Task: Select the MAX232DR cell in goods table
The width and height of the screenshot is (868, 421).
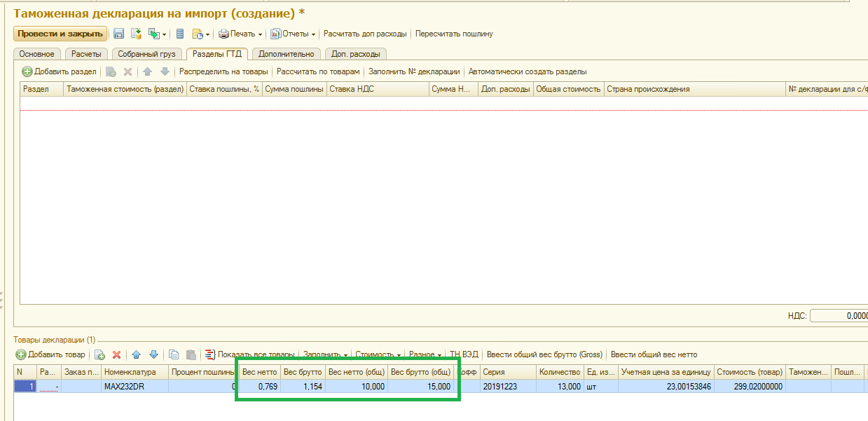Action: coord(135,386)
